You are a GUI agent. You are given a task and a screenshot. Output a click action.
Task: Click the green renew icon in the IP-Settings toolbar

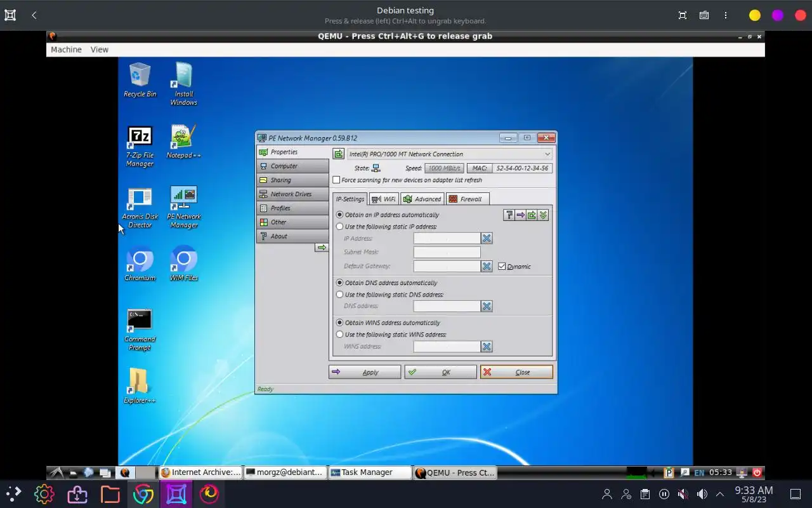532,215
